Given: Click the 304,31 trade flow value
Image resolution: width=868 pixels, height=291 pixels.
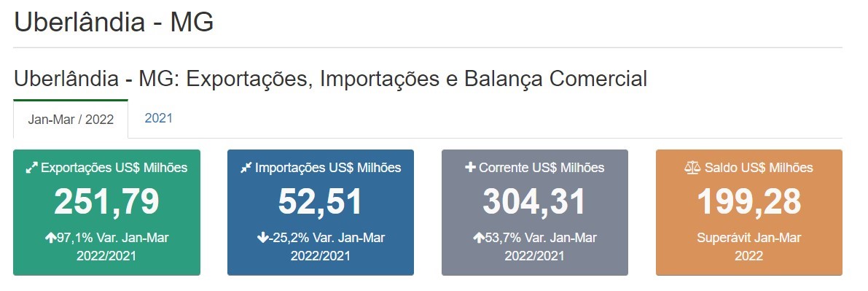Looking at the screenshot, I should [x=535, y=202].
